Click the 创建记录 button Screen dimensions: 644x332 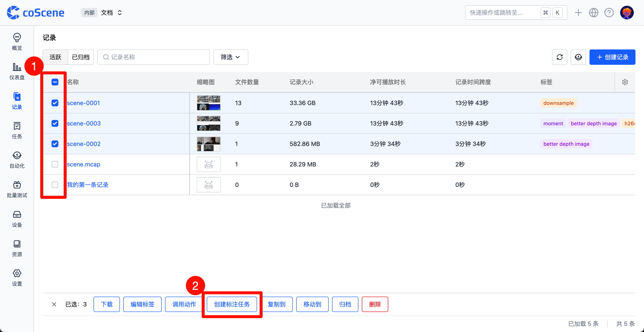tap(612, 57)
